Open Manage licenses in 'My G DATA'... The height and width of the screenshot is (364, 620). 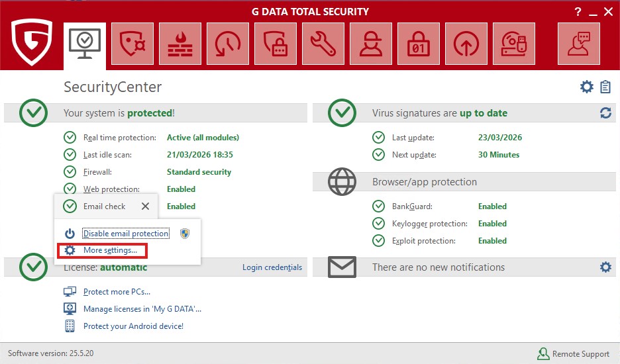[142, 309]
